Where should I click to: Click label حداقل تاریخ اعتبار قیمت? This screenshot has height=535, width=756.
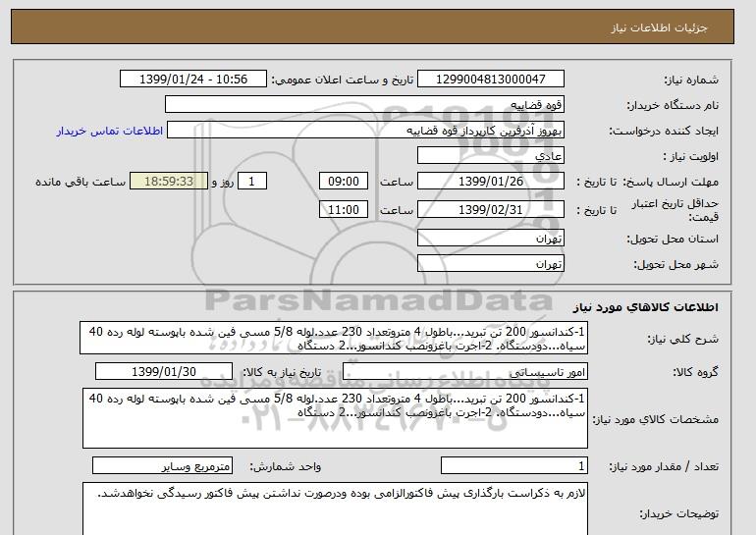point(675,210)
